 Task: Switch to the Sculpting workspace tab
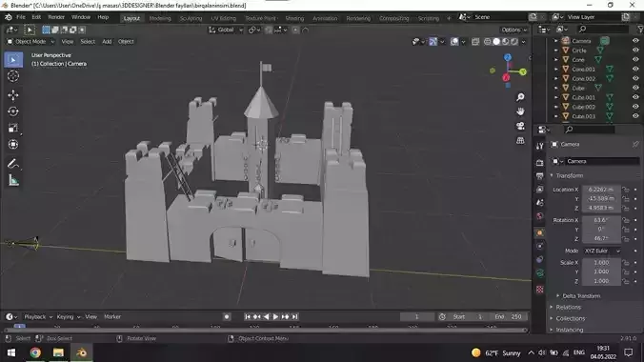191,18
